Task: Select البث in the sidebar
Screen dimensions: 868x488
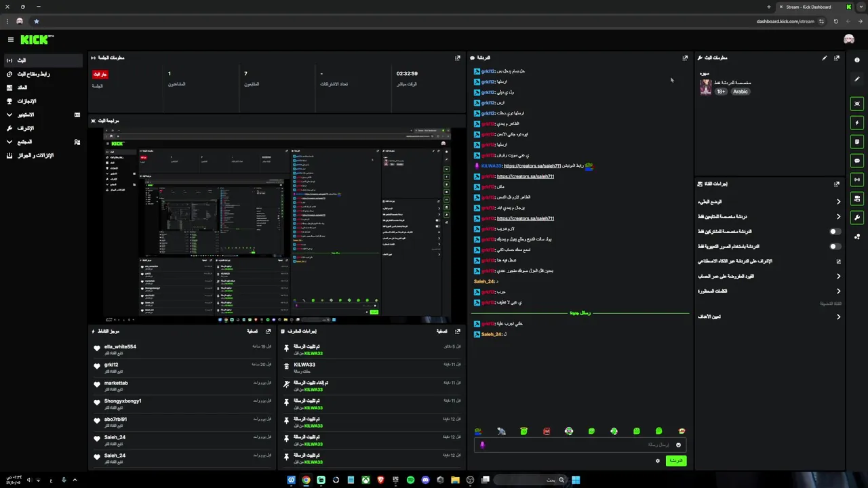Action: pos(42,60)
